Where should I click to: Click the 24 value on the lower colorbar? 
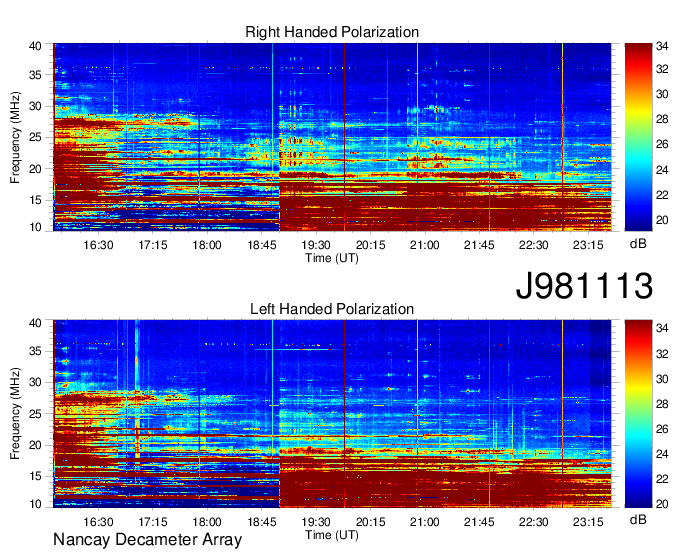[662, 454]
